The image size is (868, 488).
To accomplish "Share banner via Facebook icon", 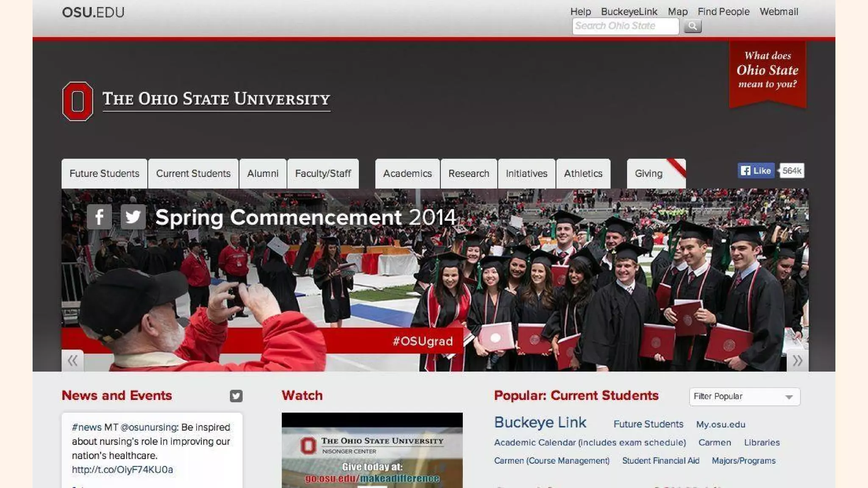I will coord(99,217).
